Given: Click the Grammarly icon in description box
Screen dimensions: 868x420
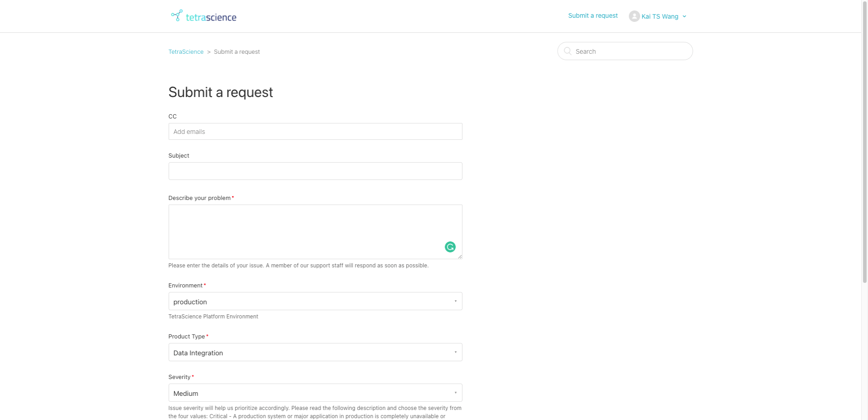Looking at the screenshot, I should click(x=450, y=246).
